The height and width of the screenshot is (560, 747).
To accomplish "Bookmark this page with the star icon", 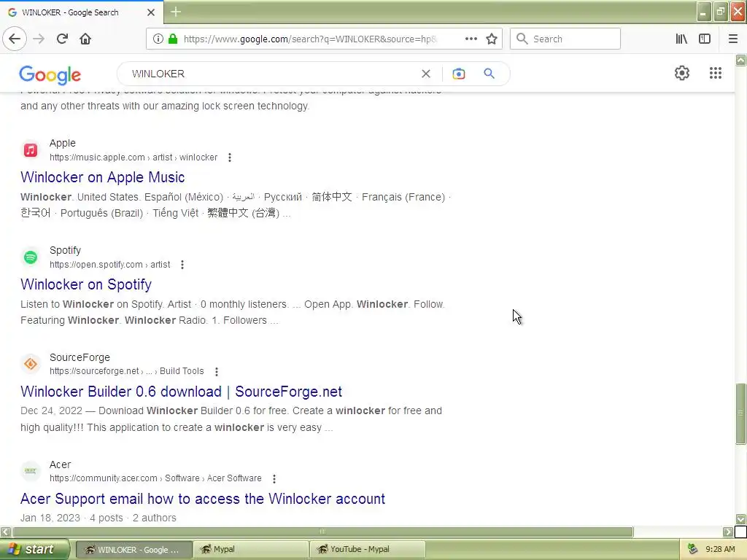I will 492,39.
